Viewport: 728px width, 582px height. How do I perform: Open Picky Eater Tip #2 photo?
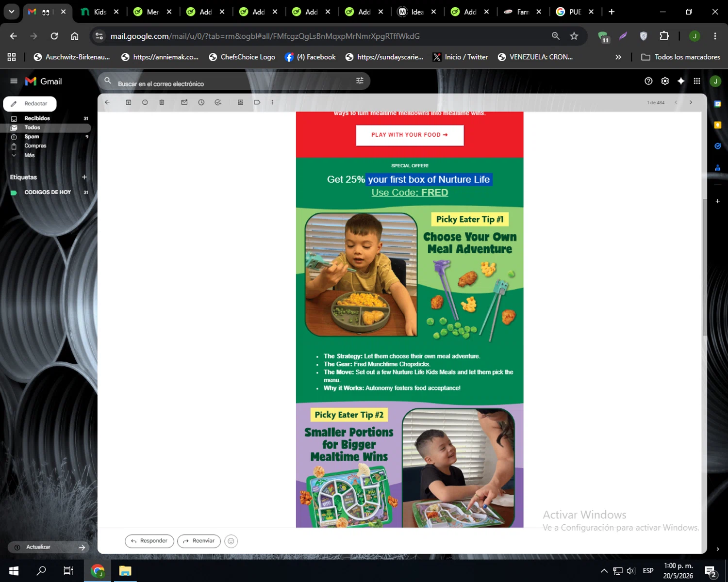459,468
